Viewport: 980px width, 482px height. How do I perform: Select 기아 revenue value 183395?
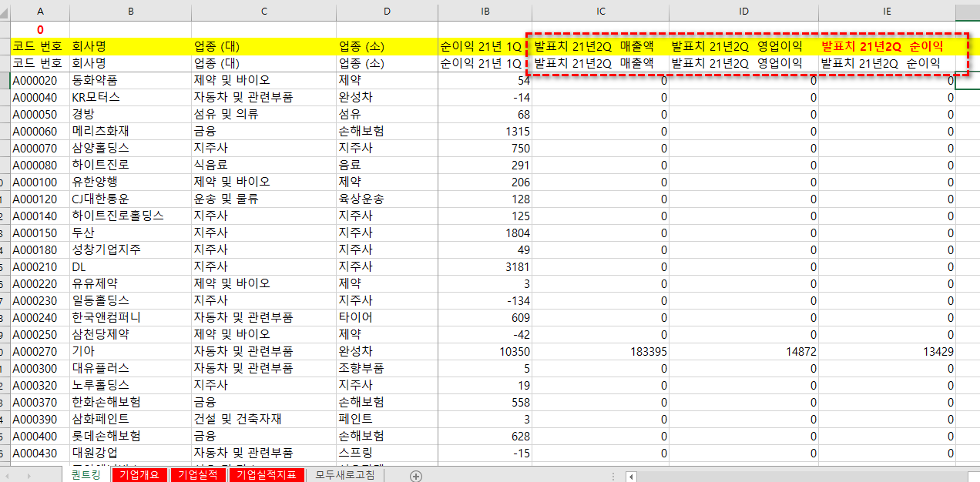tap(600, 351)
